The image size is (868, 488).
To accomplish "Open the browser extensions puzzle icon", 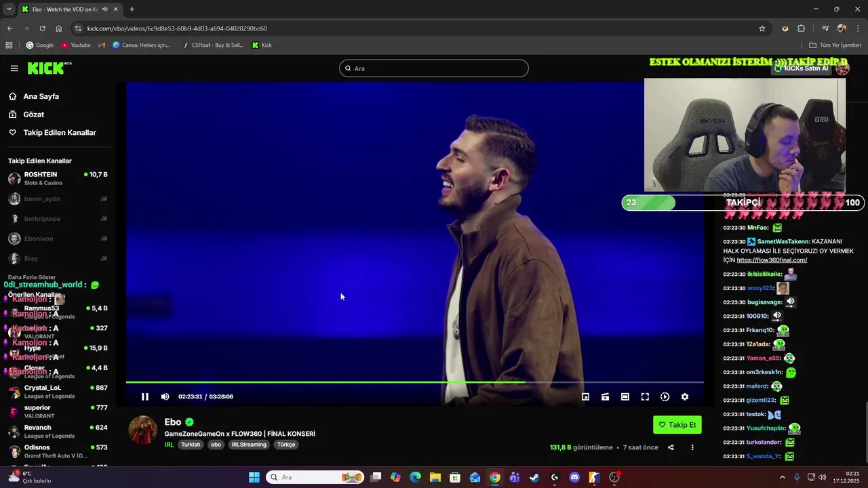I will tap(802, 28).
